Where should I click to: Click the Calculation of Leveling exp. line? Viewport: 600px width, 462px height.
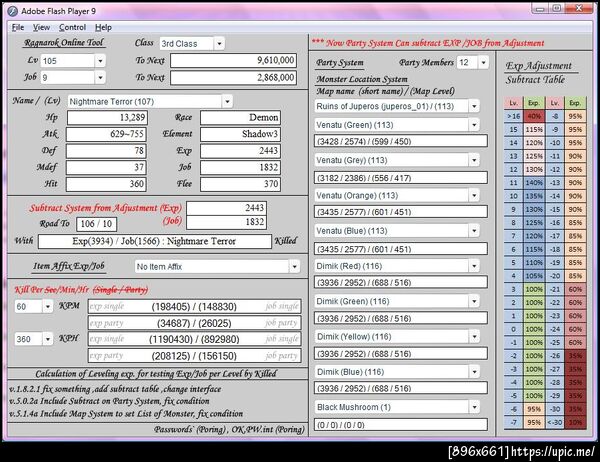click(x=156, y=374)
